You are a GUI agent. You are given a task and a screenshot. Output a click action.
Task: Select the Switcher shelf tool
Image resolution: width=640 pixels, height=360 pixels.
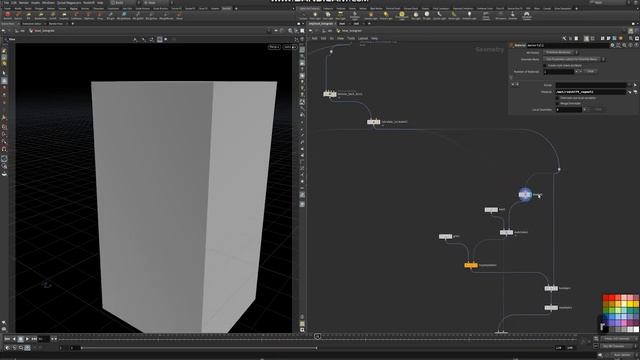click(x=513, y=16)
